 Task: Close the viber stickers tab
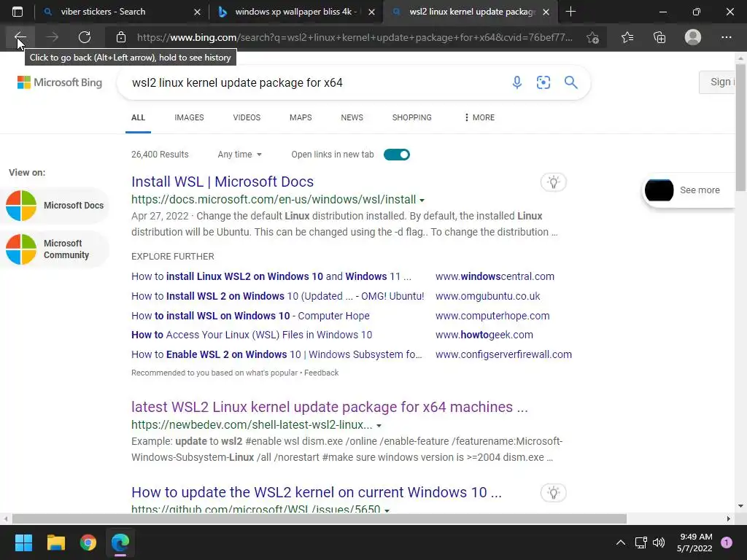[x=197, y=12]
